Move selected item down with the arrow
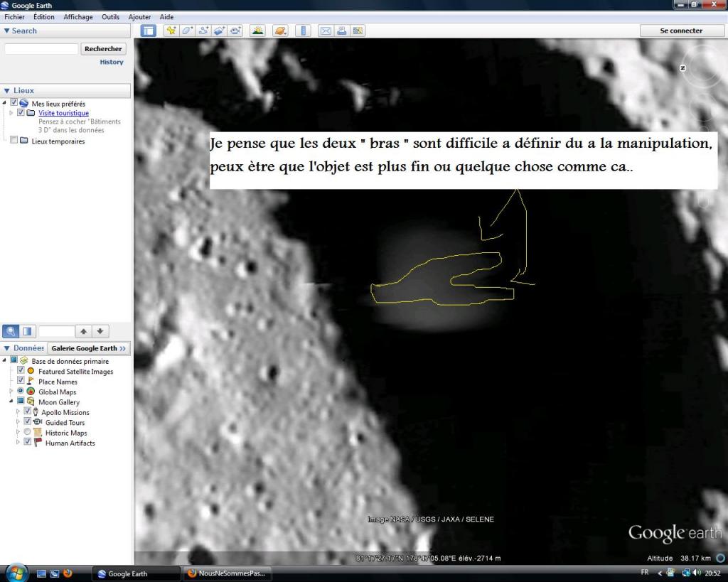 [100, 331]
